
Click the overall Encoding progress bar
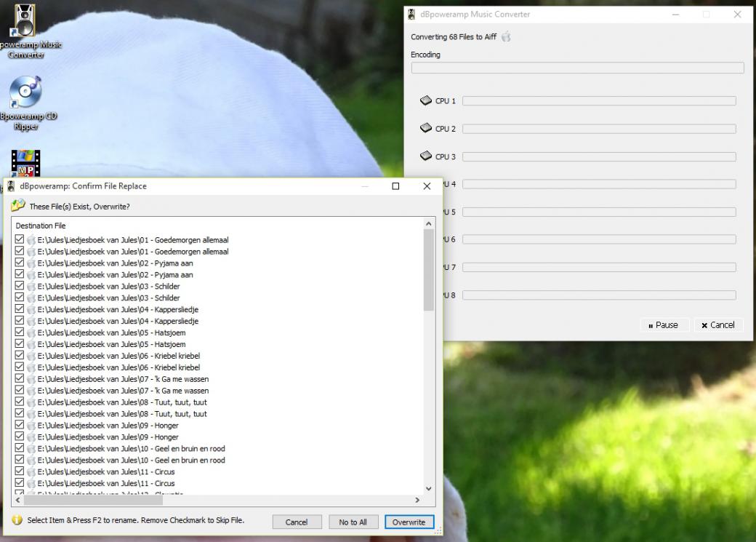tap(577, 68)
